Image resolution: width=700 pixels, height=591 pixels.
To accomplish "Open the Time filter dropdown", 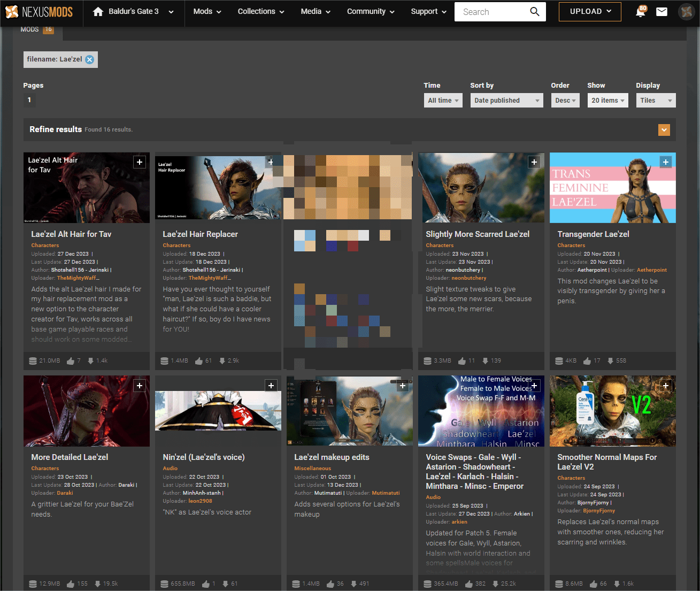I will 443,101.
